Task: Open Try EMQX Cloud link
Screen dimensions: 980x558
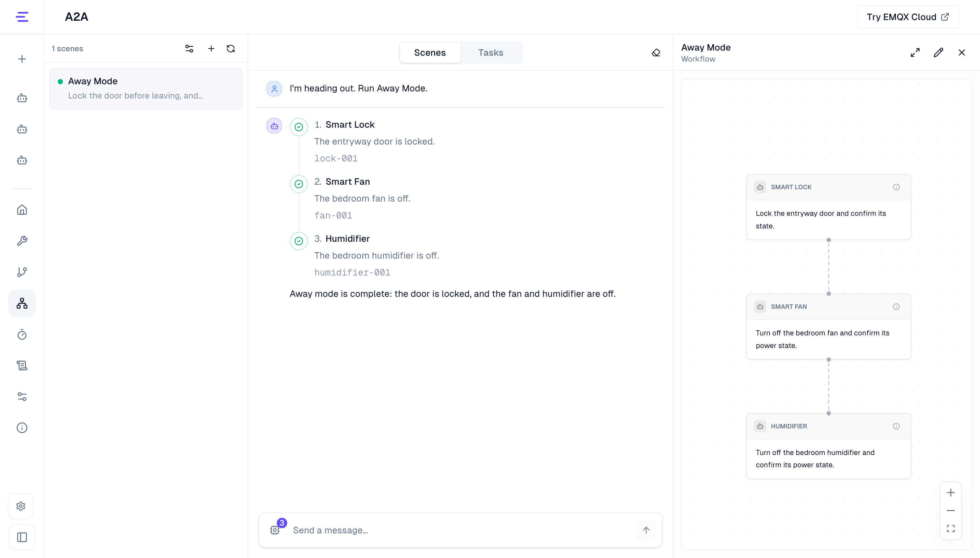Action: point(908,17)
